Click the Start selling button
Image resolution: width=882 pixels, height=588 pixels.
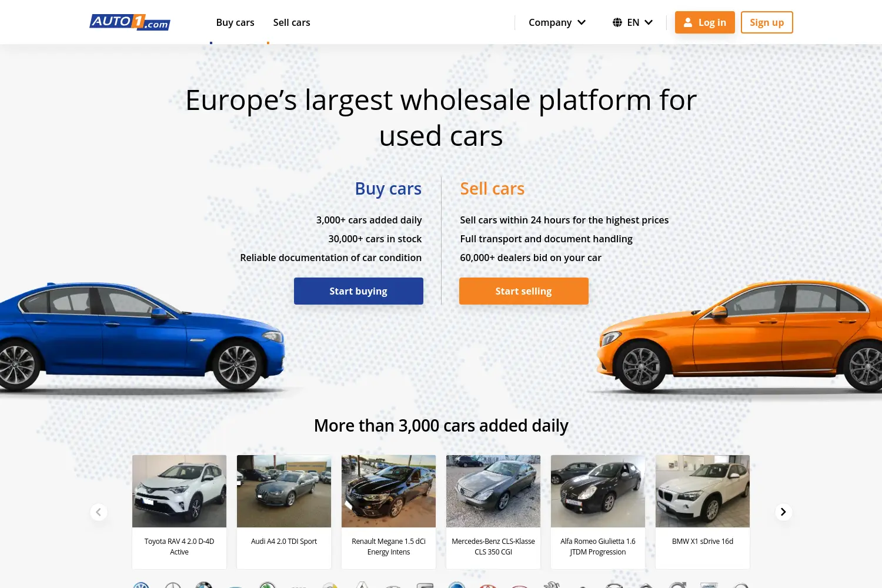coord(524,291)
